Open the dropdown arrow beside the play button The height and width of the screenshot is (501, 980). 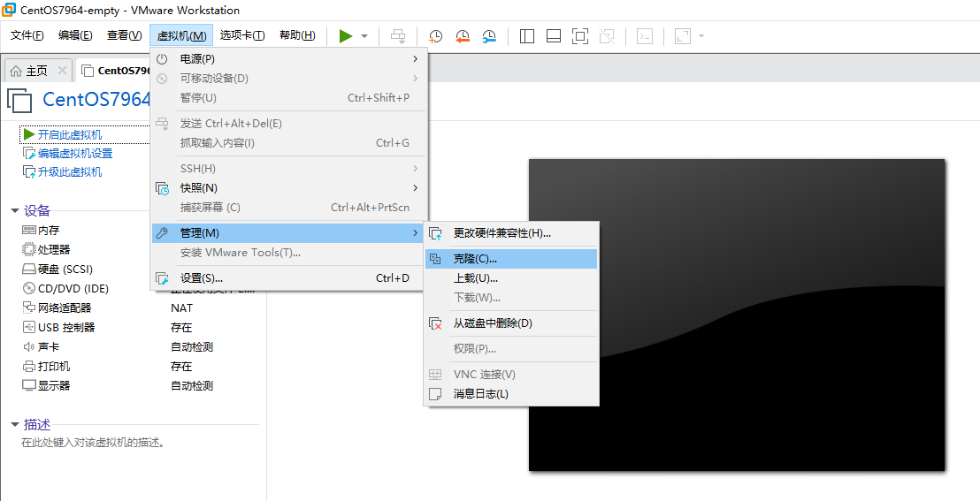(364, 36)
